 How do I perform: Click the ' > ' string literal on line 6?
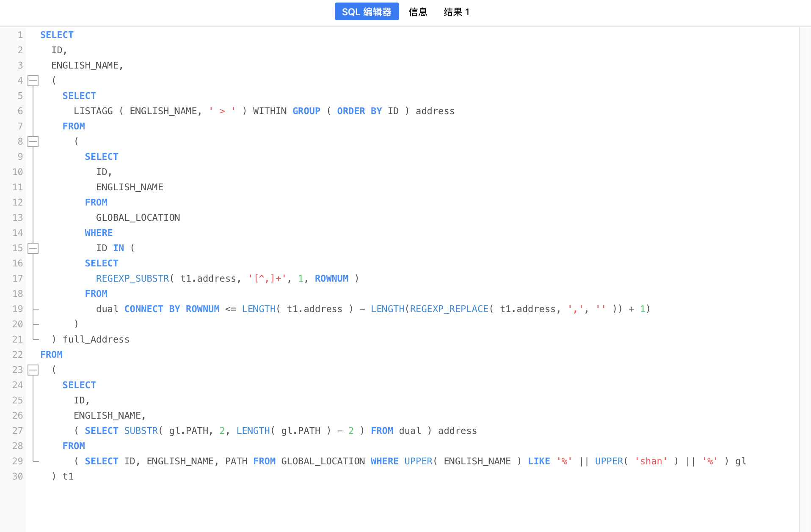pos(222,111)
